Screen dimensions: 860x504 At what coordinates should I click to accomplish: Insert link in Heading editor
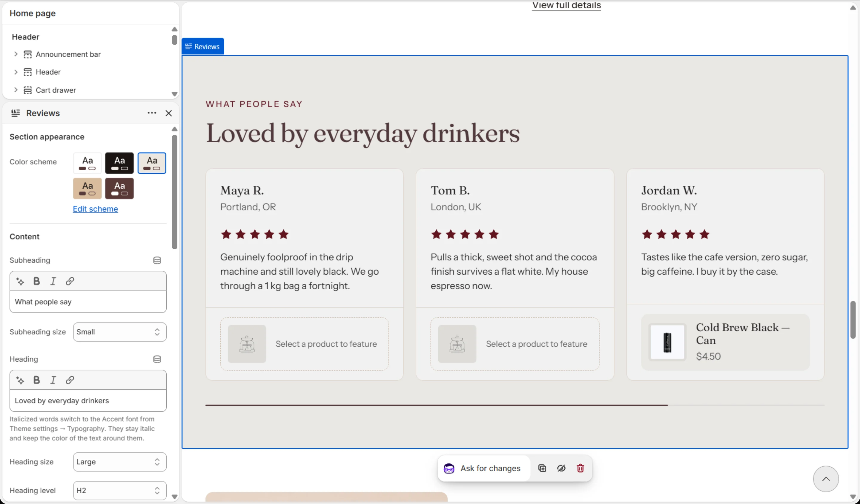[70, 380]
